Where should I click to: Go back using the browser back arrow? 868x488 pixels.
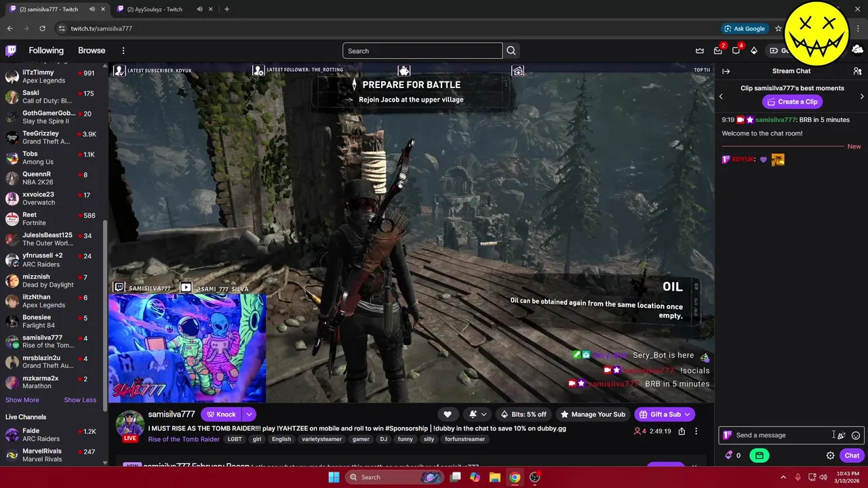click(9, 28)
